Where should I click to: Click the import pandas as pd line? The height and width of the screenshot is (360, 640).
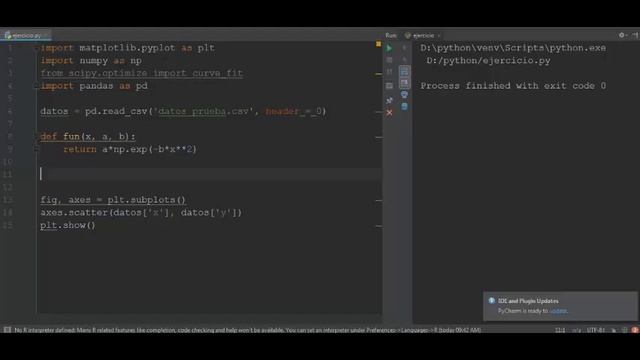[94, 86]
